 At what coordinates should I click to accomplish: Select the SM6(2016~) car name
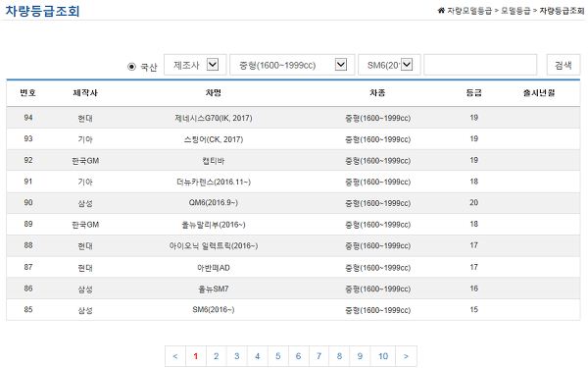(214, 310)
